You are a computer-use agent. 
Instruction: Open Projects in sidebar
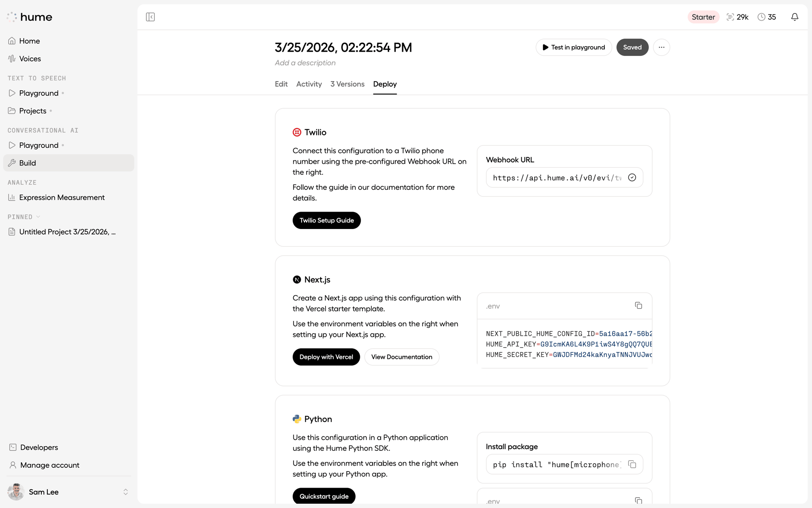tap(69, 110)
